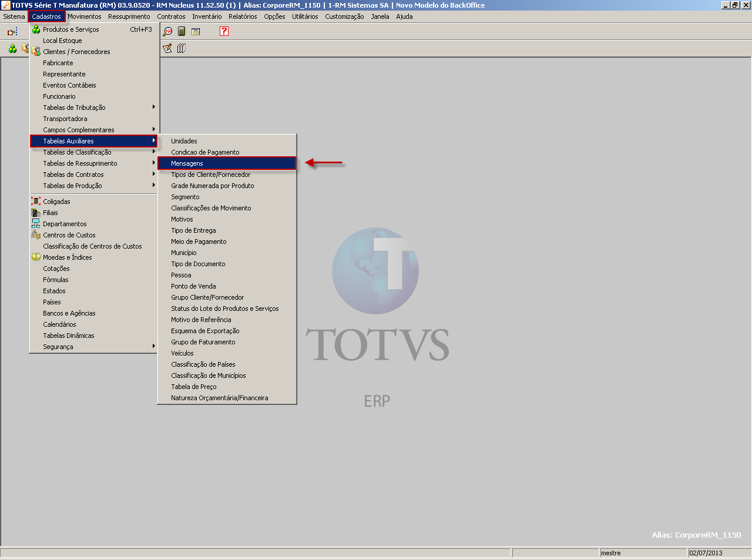Open the Coligadas entry
This screenshot has height=560, width=752.
click(x=95, y=202)
